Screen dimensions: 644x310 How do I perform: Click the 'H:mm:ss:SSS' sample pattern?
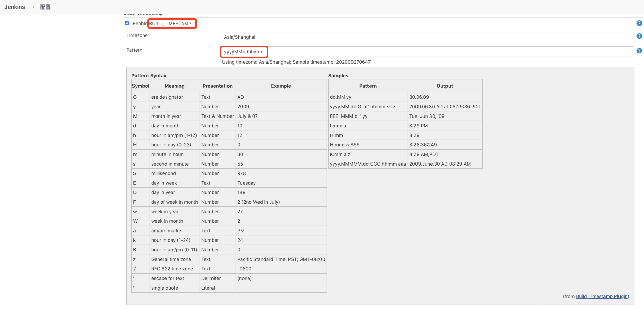tap(368, 145)
